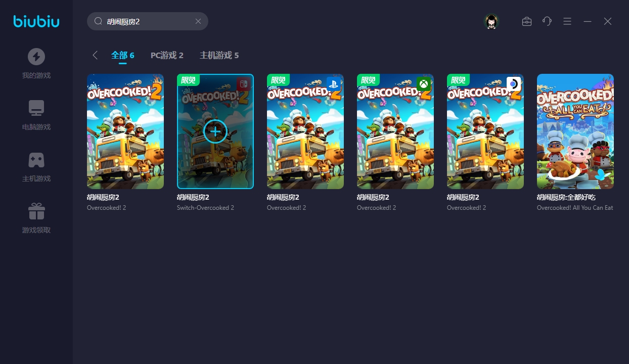Switch to the 主机游戏 5 tab
Screen dimensions: 629x364
click(219, 55)
